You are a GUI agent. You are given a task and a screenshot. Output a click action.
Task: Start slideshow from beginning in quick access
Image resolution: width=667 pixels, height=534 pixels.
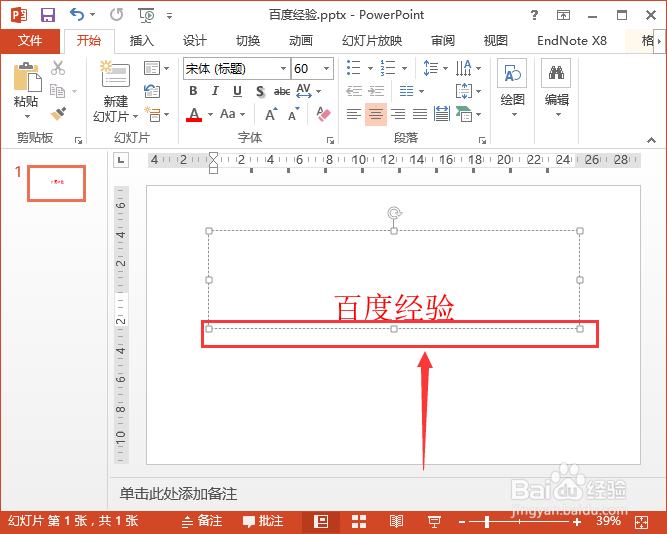(x=147, y=15)
